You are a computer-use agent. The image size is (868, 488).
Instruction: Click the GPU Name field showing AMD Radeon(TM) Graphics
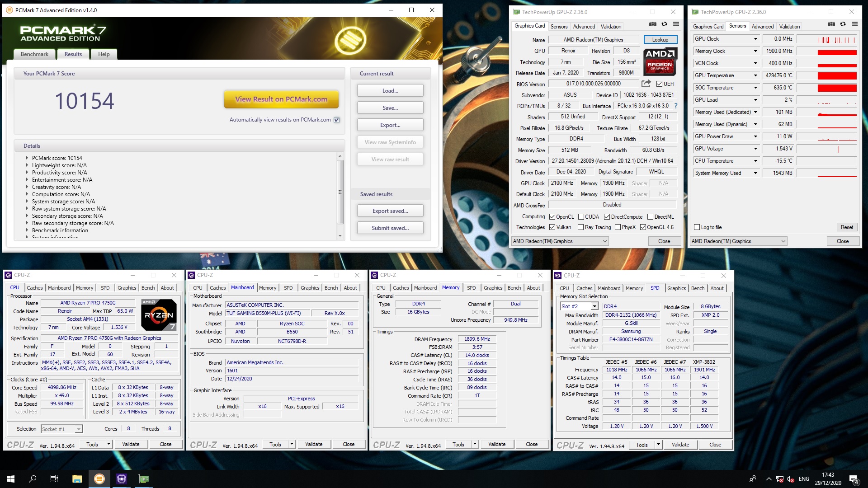pyautogui.click(x=593, y=40)
